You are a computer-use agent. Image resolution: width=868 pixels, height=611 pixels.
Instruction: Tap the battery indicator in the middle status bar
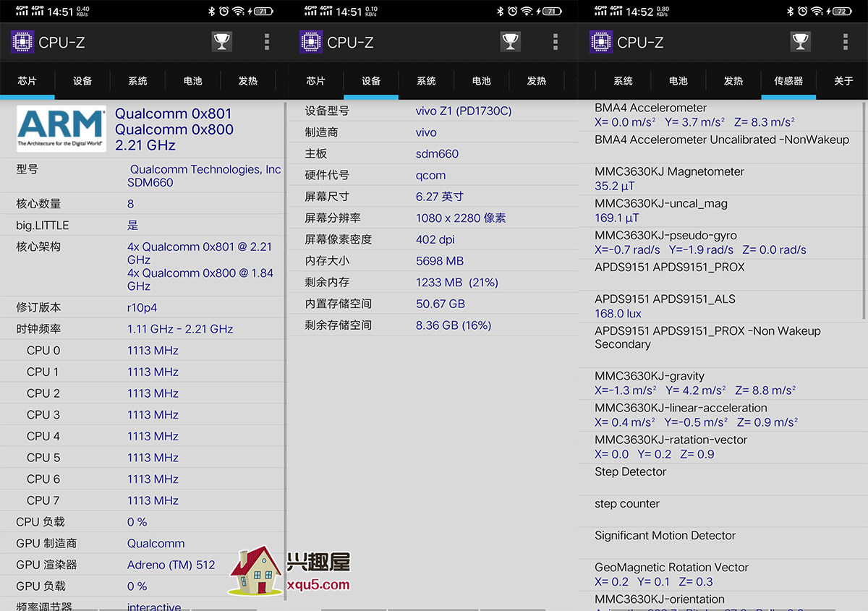[x=552, y=11]
